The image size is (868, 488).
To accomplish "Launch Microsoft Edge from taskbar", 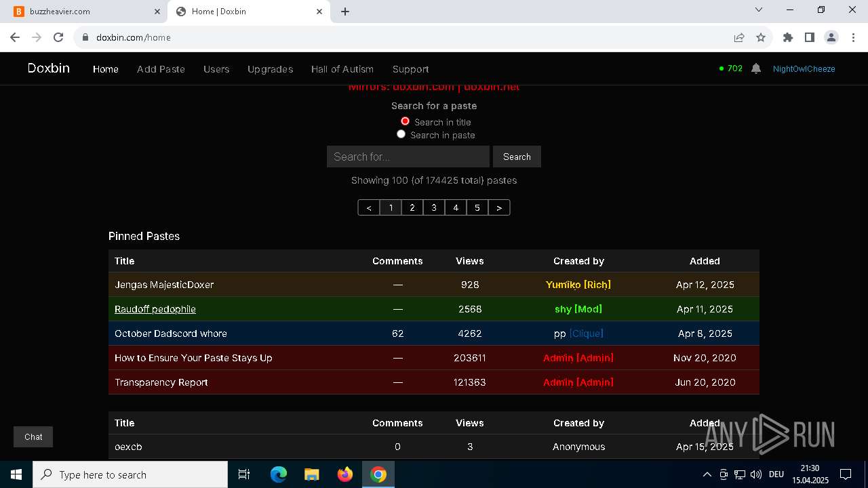I will click(x=279, y=474).
